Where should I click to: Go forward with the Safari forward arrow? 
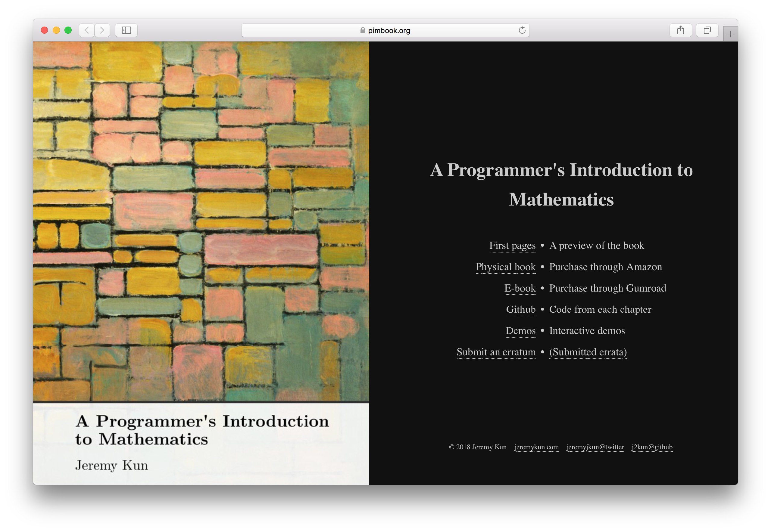(102, 30)
